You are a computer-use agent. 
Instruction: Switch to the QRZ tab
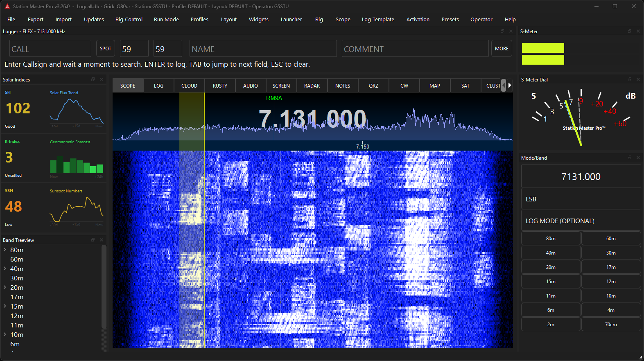point(373,86)
